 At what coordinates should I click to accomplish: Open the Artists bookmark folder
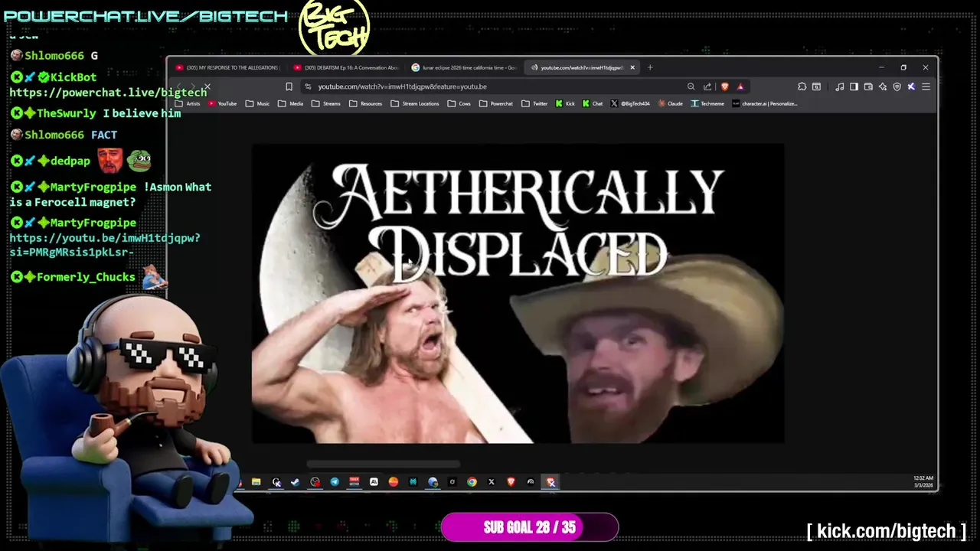188,103
